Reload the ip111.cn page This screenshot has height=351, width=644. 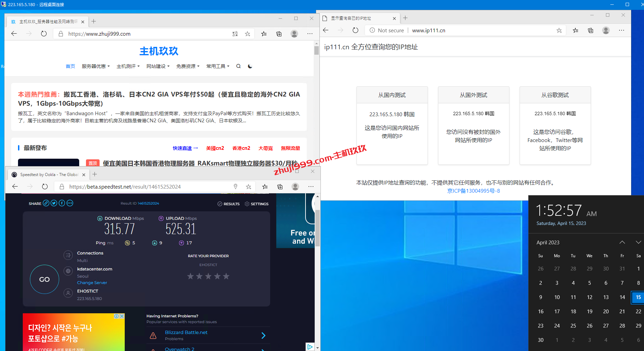coord(355,30)
